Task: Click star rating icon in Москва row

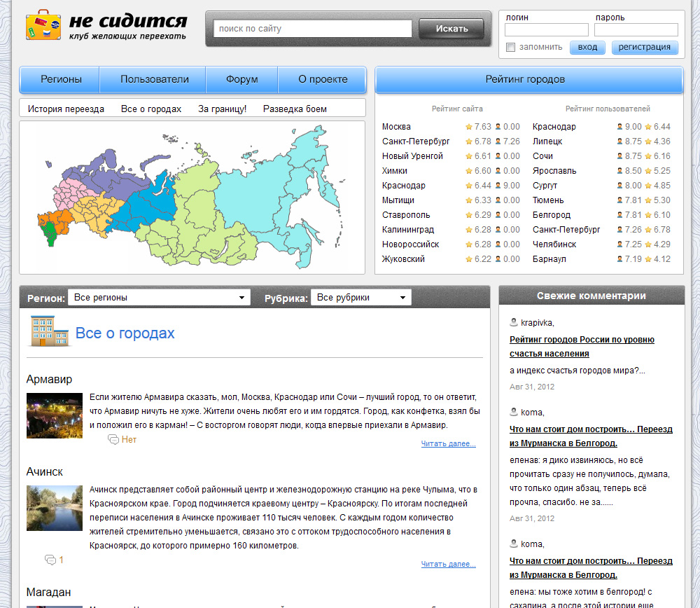Action: [469, 127]
